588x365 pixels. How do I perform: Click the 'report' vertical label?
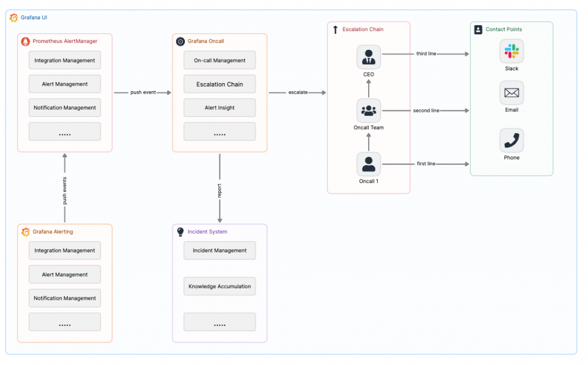219,191
